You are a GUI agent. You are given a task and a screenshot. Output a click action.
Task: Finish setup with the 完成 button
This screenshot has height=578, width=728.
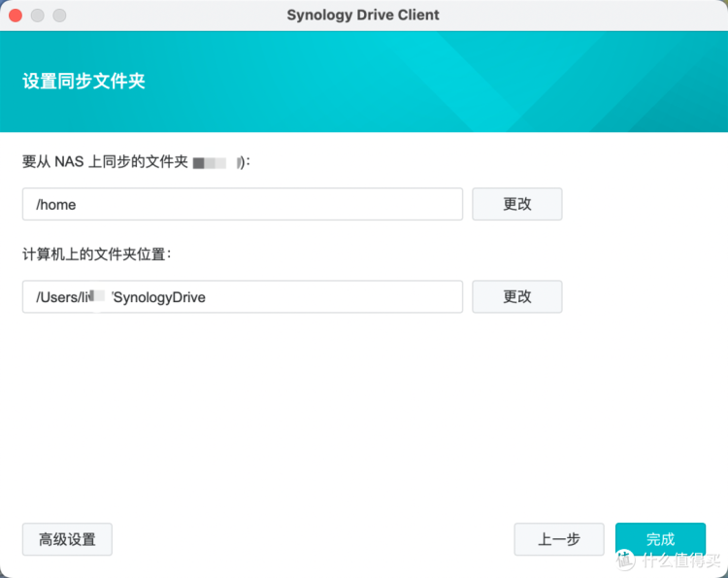660,539
